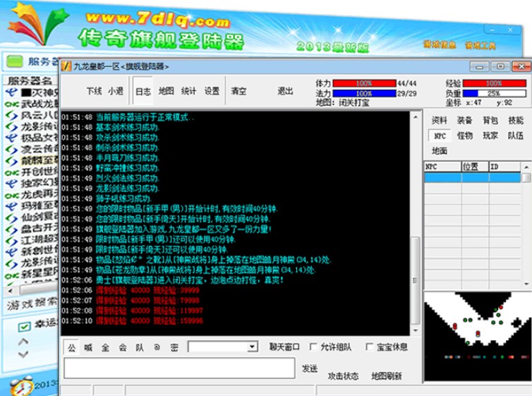Toggle the 幸运 checkbox in launcher window
532x396 pixels.
(24, 326)
